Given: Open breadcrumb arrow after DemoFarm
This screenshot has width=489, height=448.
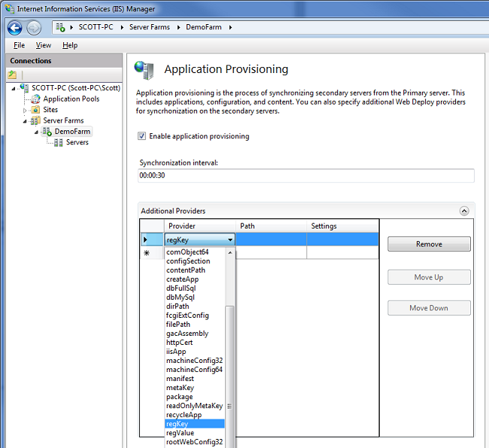Looking at the screenshot, I should [230, 27].
